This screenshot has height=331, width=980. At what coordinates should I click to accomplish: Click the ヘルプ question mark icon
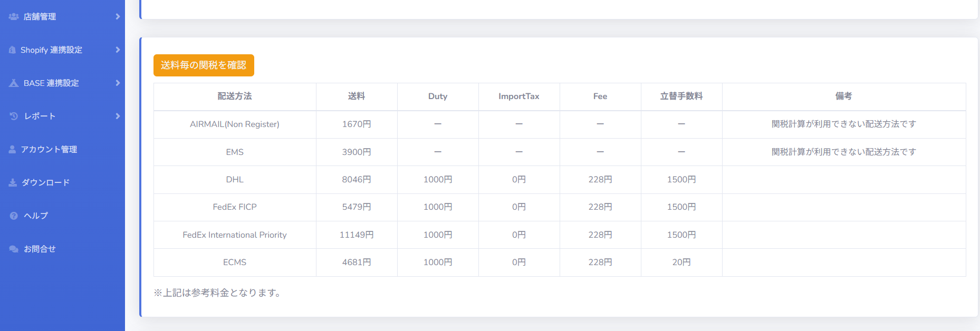[x=14, y=216]
